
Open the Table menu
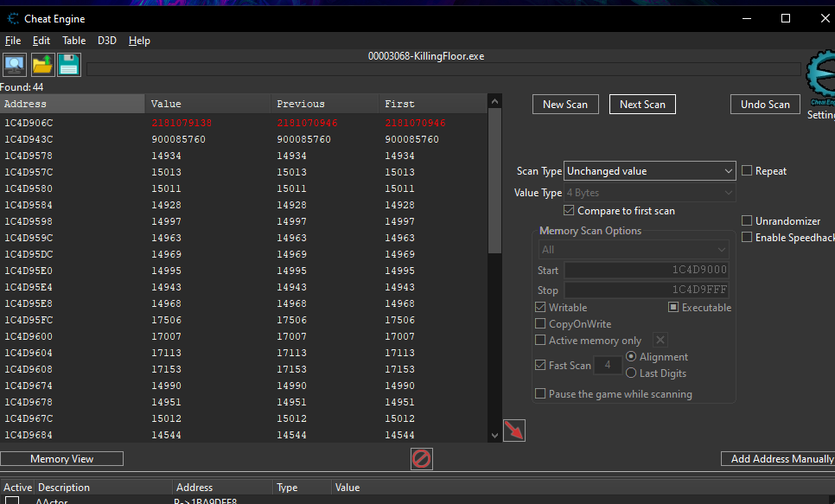click(73, 41)
